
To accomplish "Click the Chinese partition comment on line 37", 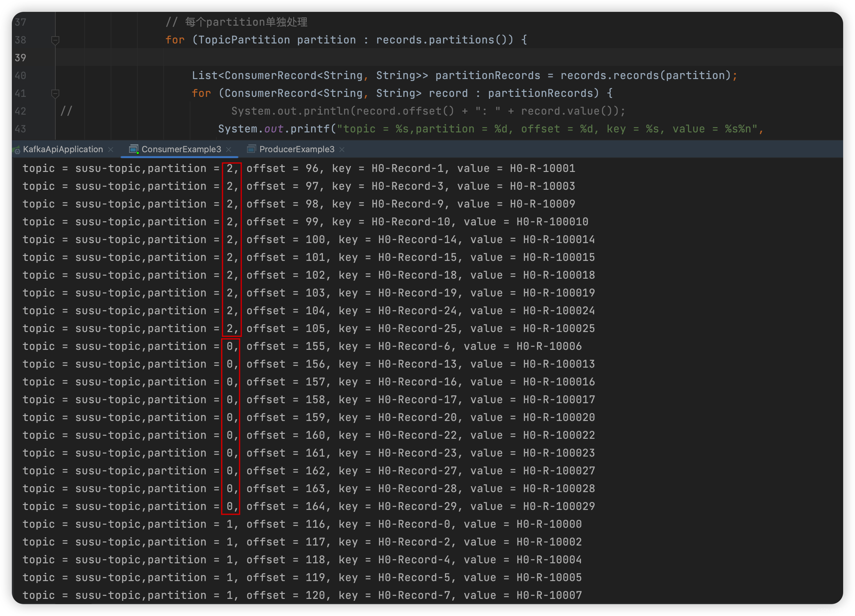I will [x=237, y=22].
